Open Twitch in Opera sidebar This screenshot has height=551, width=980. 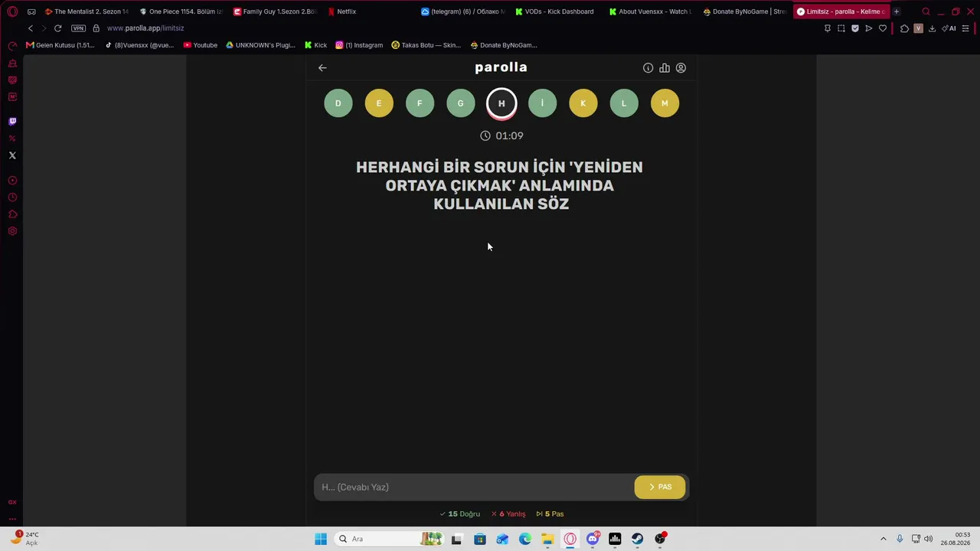point(12,122)
